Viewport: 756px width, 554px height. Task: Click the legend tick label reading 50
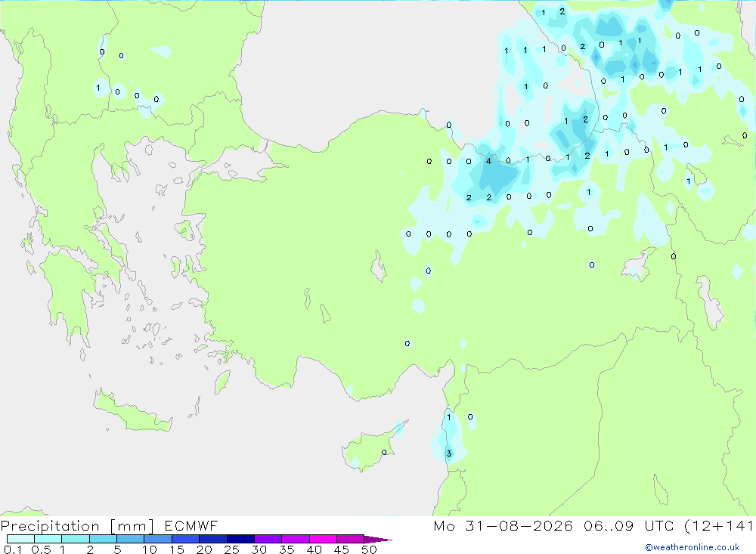click(x=369, y=549)
